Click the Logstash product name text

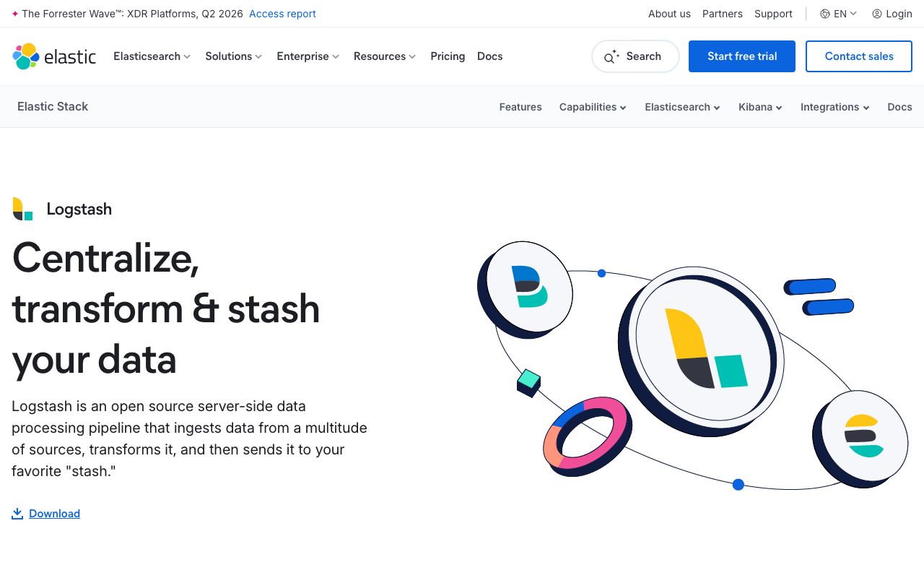pos(79,209)
